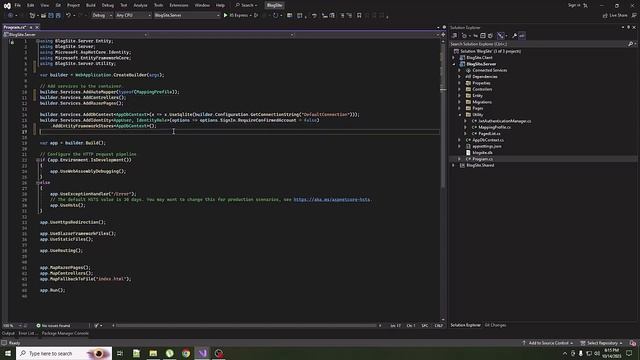
Task: Switch to the Solution Explorer tab
Action: pos(465,325)
